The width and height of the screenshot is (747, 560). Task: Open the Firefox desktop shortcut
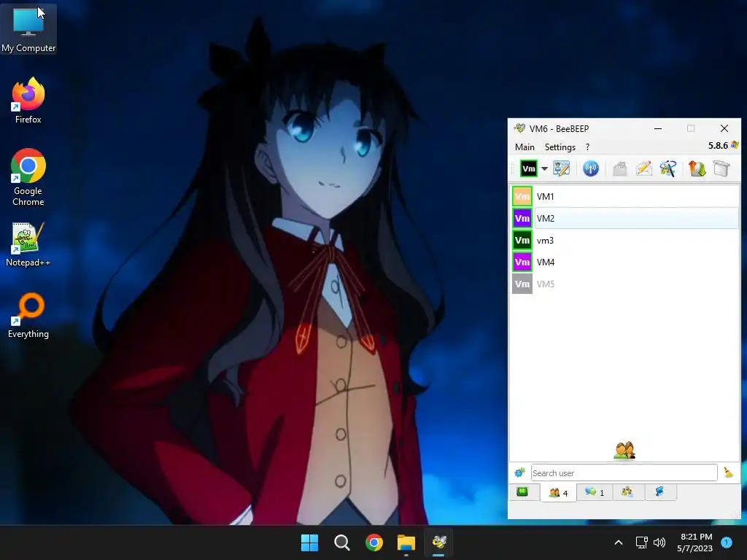(28, 101)
